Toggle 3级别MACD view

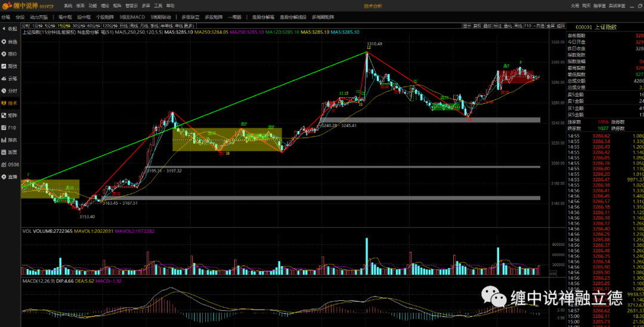click(x=132, y=17)
